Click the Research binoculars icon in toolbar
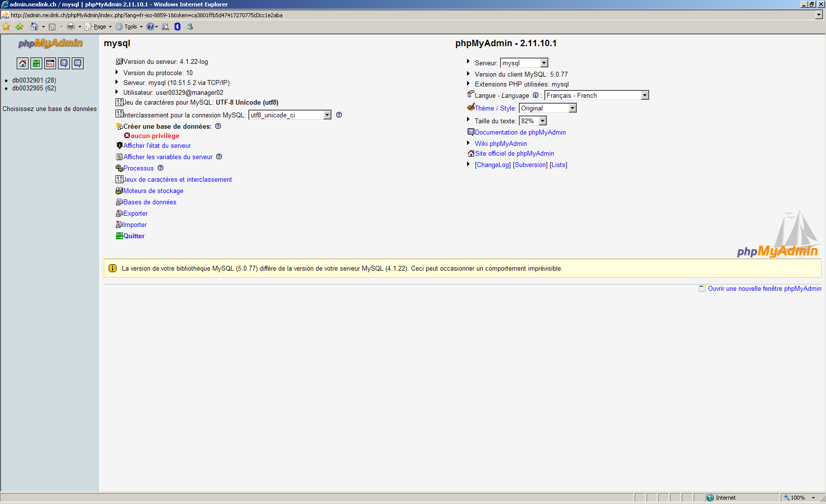Screen dimensions: 826x504 166,27
